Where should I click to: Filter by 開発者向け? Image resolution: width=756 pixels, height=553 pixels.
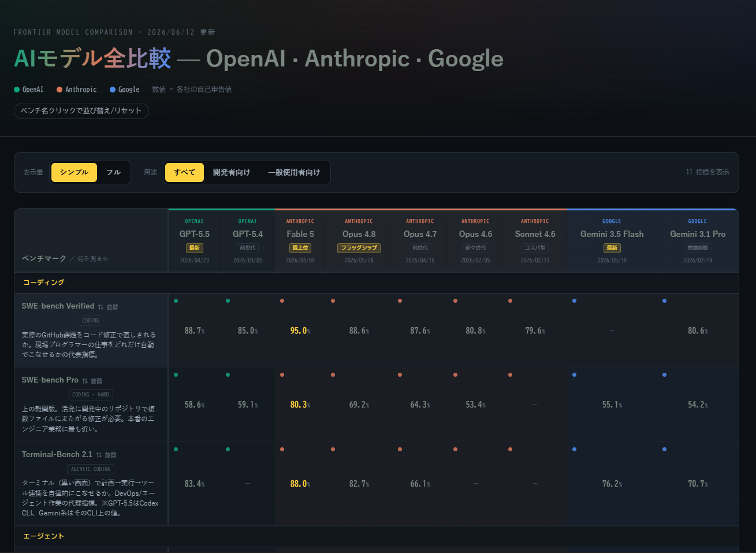pos(232,172)
